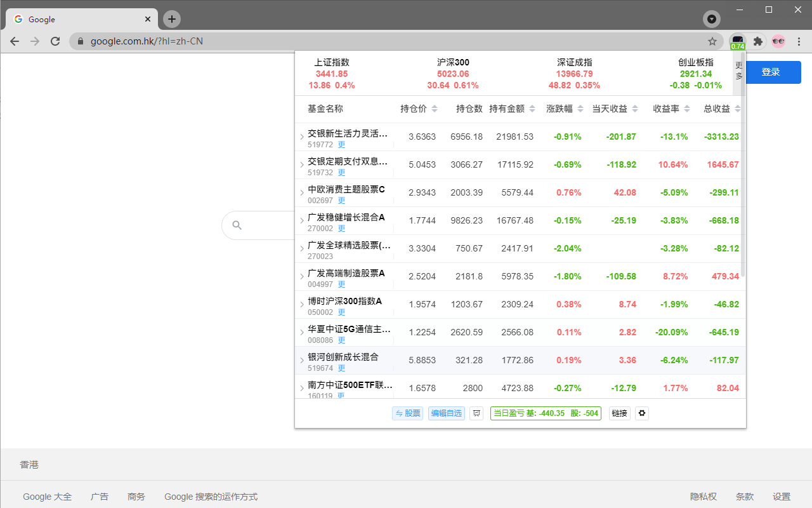Screen dimensions: 812x508
Task: Open the extension settings gear icon
Action: (x=641, y=413)
